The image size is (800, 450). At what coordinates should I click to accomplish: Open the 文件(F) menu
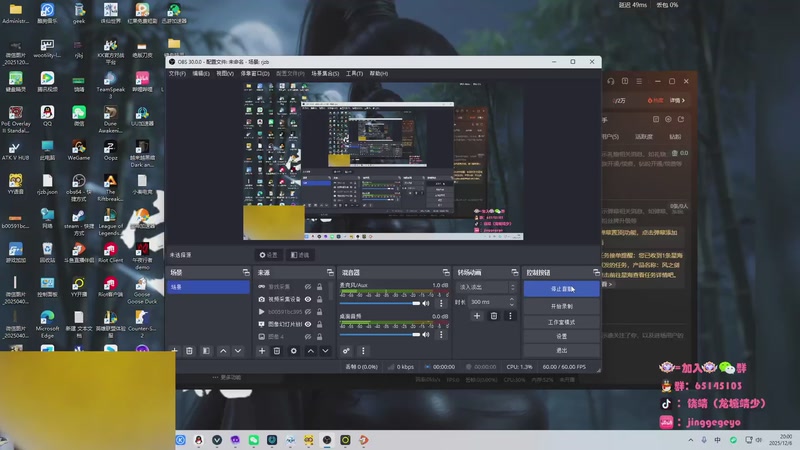coord(177,73)
